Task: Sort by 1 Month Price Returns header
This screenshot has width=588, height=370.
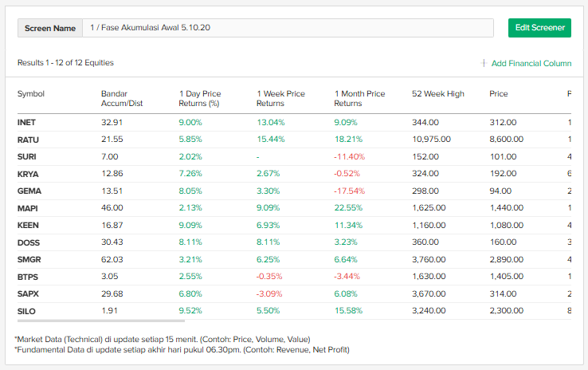Action: coord(359,98)
